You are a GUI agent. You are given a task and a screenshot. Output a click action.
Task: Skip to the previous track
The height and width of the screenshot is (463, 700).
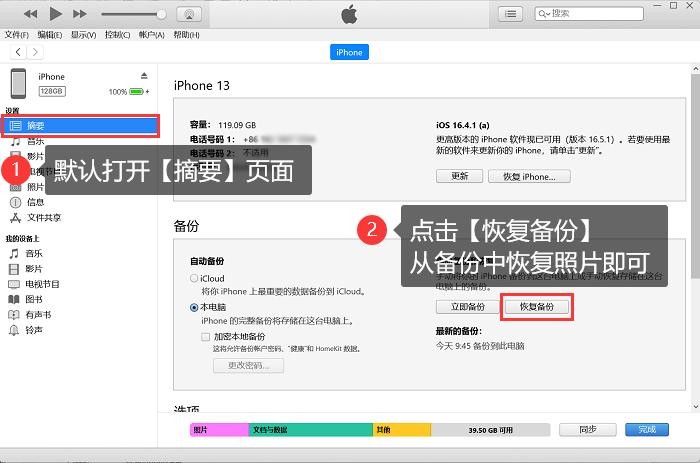pyautogui.click(x=31, y=13)
